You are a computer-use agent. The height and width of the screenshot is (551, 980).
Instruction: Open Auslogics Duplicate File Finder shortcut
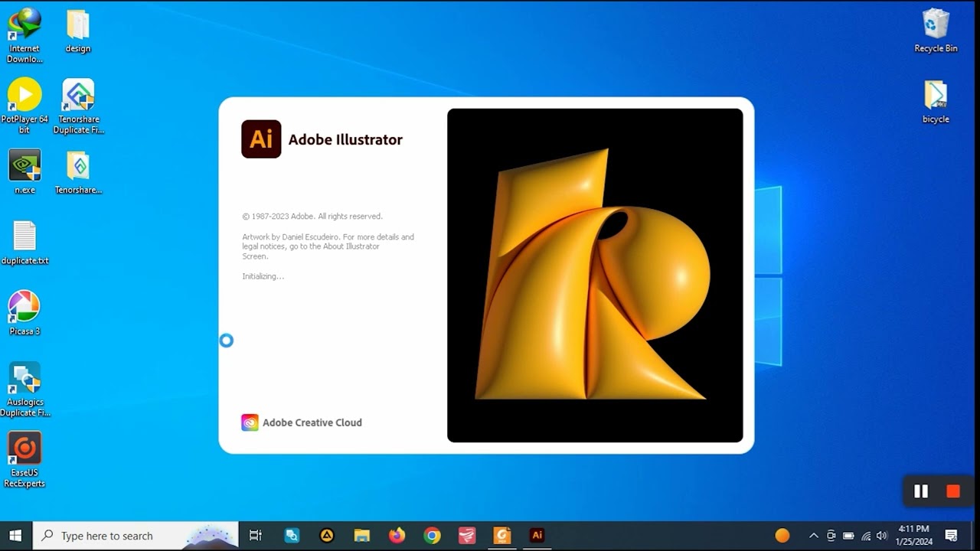(24, 389)
